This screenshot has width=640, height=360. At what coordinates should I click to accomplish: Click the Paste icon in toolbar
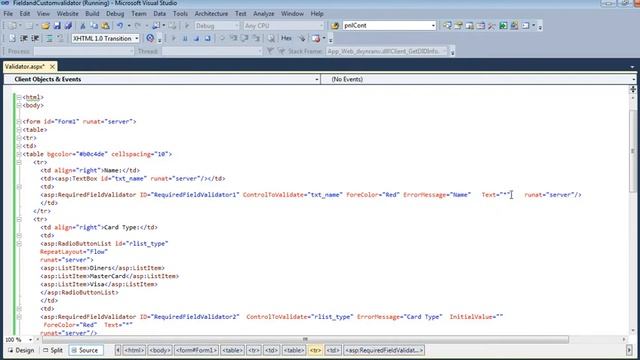pyautogui.click(x=105, y=26)
